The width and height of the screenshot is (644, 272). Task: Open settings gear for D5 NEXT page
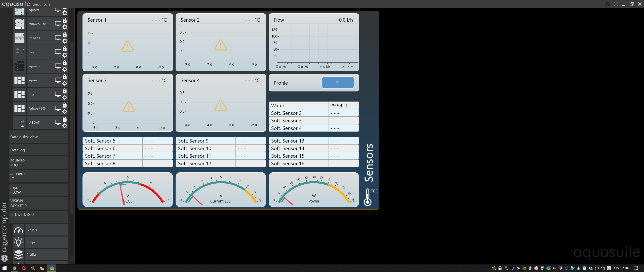coord(65,41)
